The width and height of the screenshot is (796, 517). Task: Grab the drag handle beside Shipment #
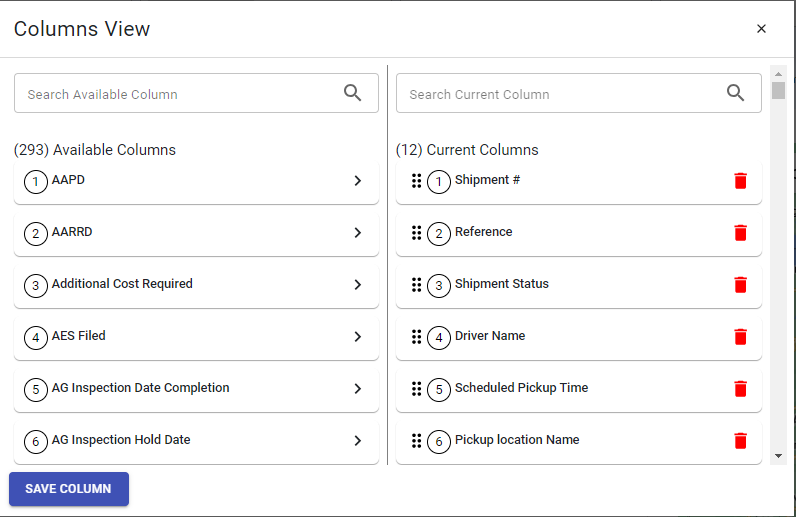click(x=416, y=181)
